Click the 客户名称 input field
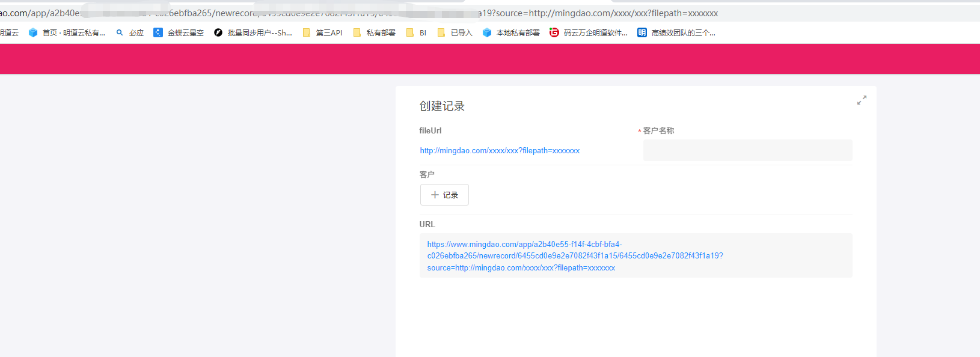980x357 pixels. click(747, 150)
